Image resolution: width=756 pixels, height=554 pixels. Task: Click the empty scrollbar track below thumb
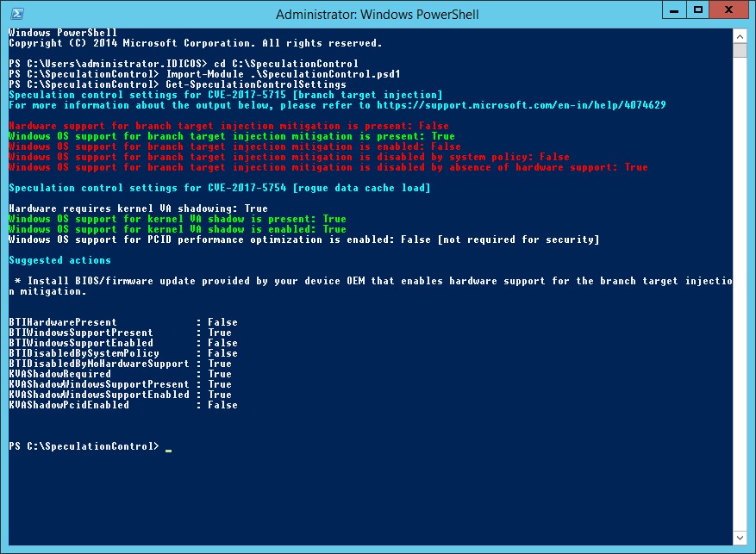pyautogui.click(x=740, y=294)
